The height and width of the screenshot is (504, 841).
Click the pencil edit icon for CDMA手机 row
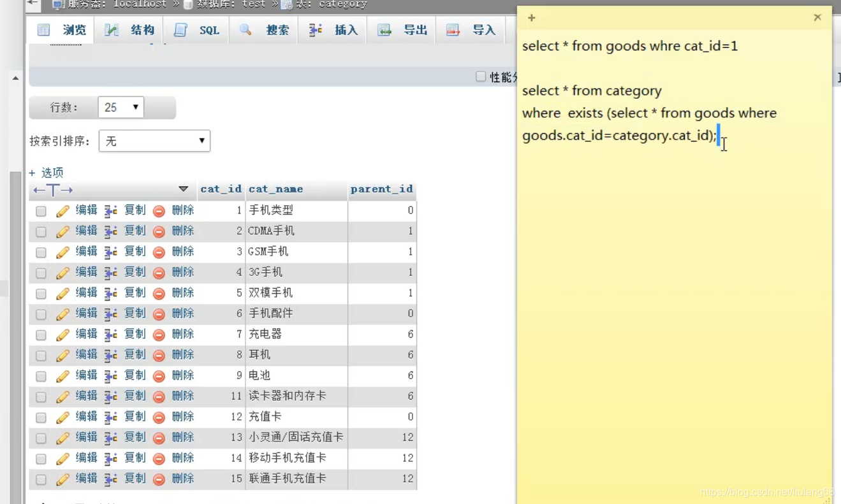[62, 232]
